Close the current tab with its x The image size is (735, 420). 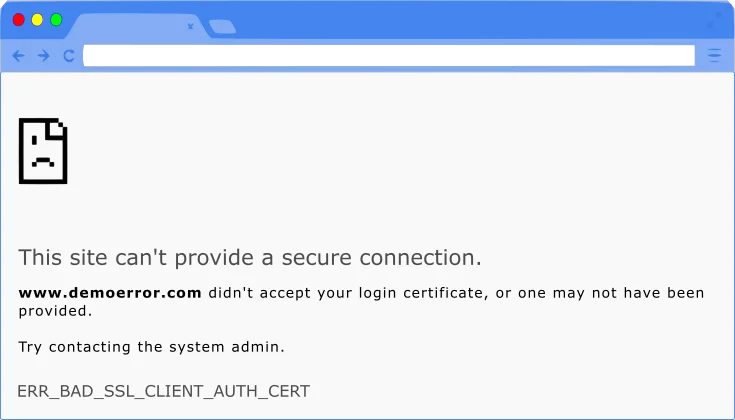click(190, 27)
